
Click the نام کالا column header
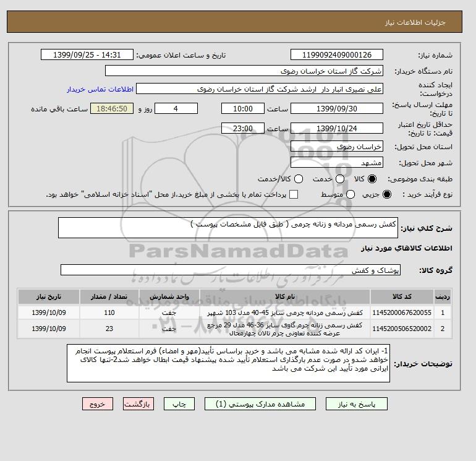285,296
